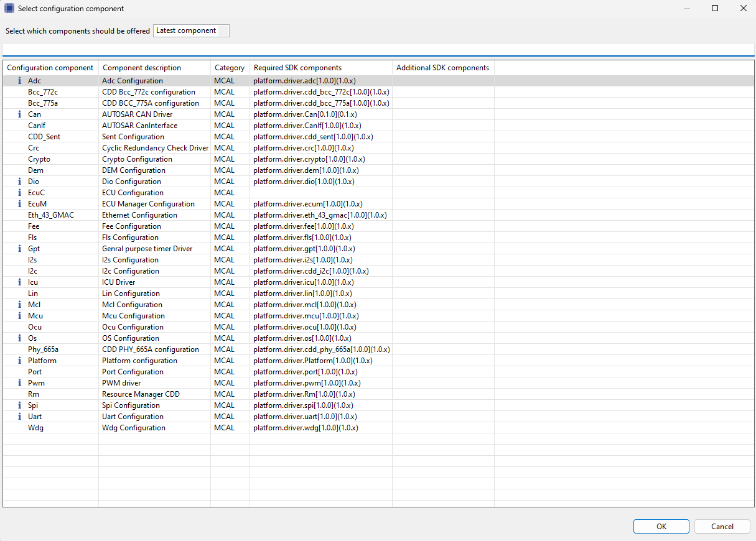Click the application icon in the title bar
756x541 pixels.
[8, 8]
